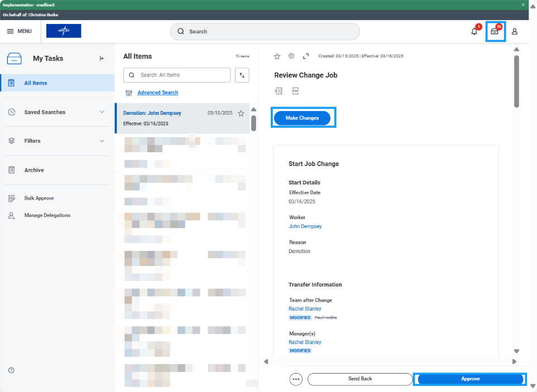Click the sort icon in the All Items list
Viewport: 537px width, 392px height.
click(x=242, y=75)
